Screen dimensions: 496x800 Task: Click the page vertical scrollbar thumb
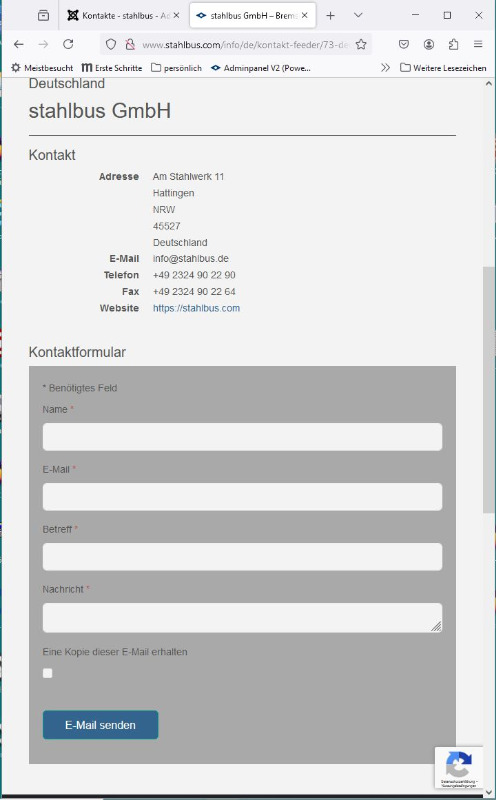[489, 389]
